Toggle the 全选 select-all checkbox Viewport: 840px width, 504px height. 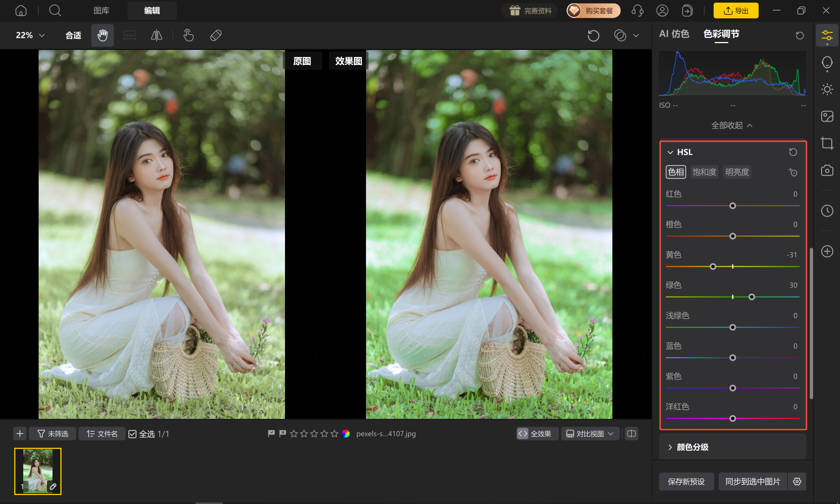click(132, 434)
